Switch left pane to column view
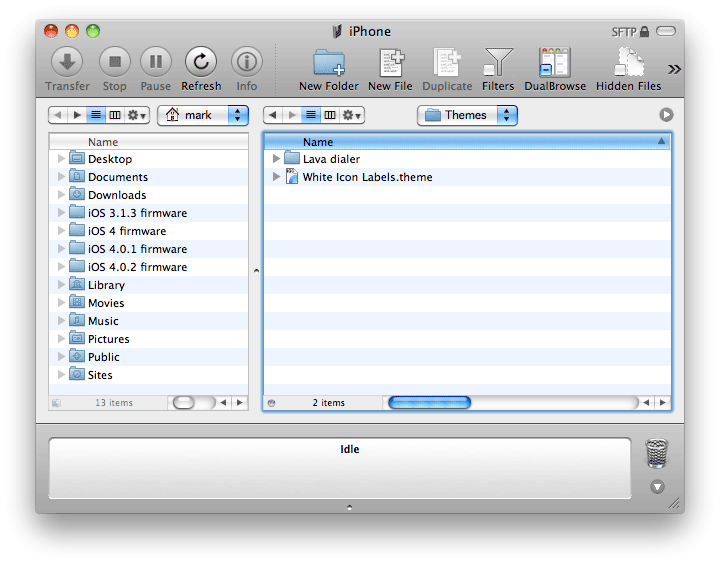720x566 pixels. pos(115,115)
